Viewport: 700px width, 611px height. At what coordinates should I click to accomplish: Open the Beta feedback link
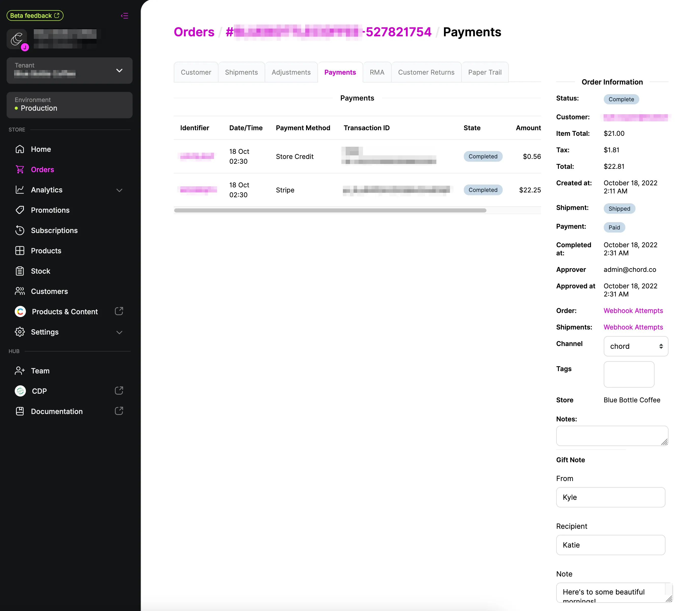(35, 16)
